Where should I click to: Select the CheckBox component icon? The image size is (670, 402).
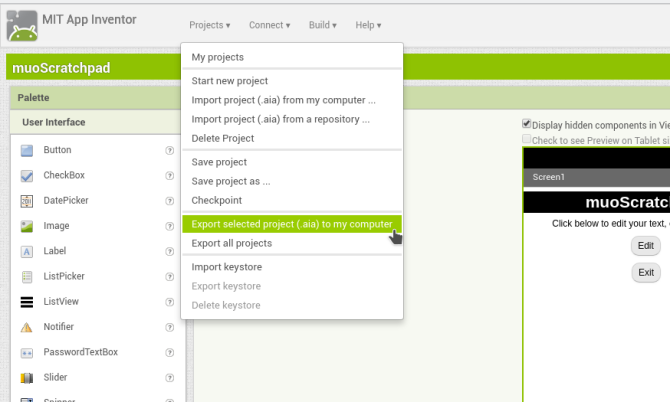26,176
